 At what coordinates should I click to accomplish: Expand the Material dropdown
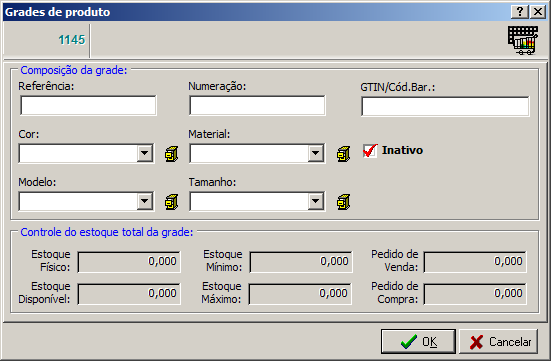[x=316, y=153]
